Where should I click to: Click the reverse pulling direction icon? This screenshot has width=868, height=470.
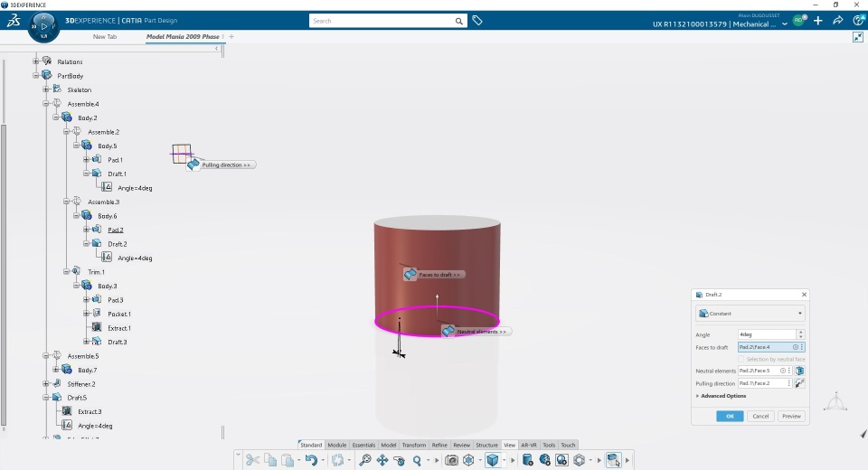click(x=800, y=383)
